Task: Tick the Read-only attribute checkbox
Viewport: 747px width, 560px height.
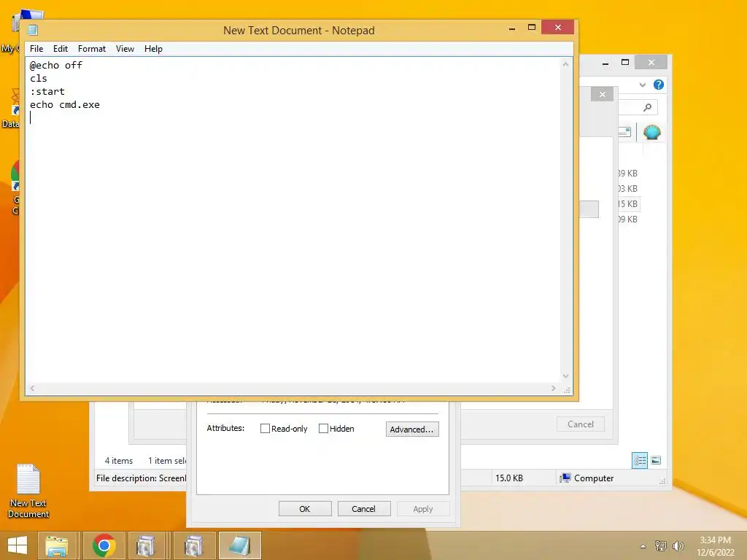Action: (x=265, y=429)
